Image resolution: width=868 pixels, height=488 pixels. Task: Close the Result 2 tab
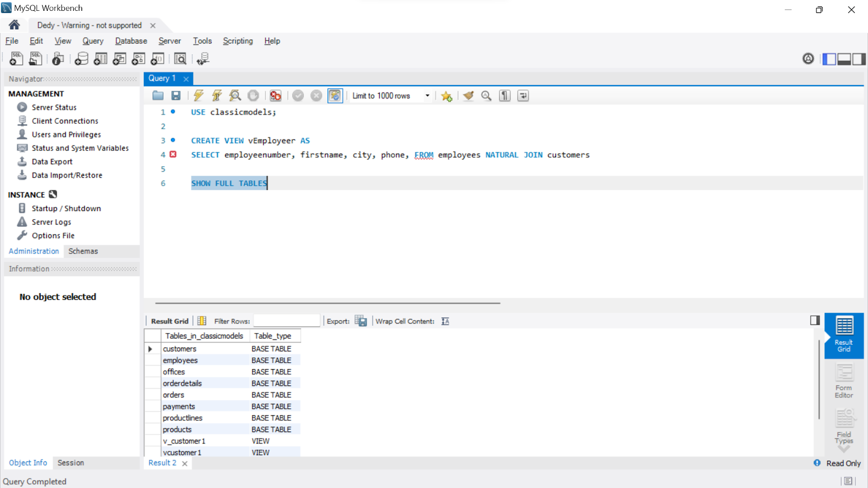tap(185, 464)
